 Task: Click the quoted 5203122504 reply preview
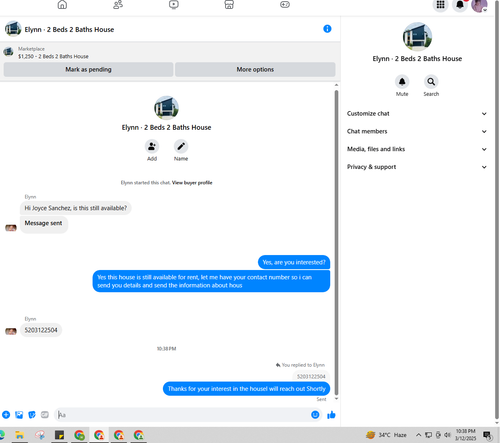311,376
